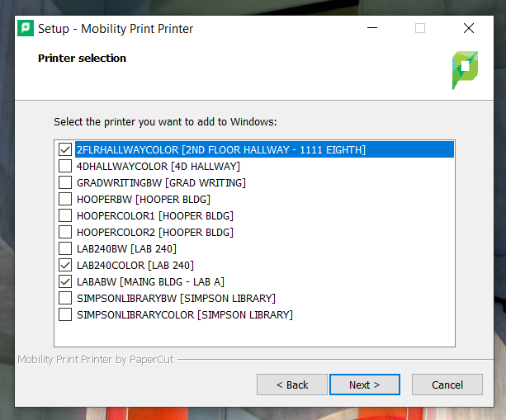The image size is (506, 420).
Task: Select SIMPSONLIBRARYBW [SIMPSON LIBRARY] row text
Action: 176,299
